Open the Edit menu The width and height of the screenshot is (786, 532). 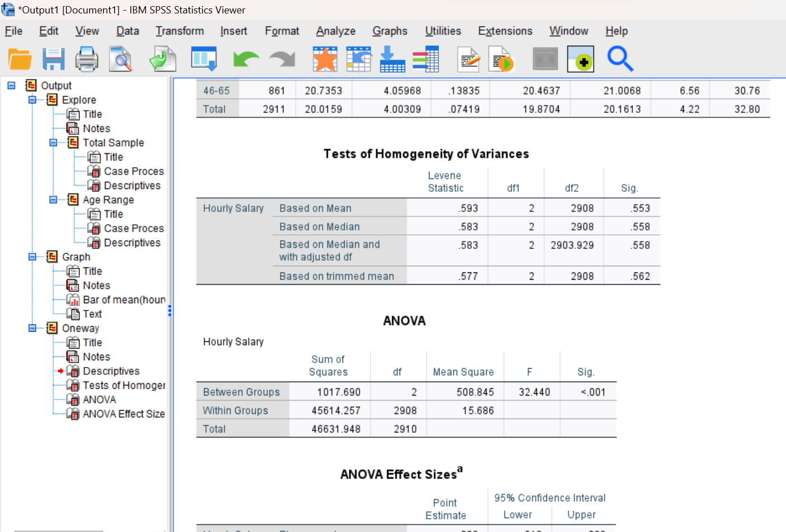49,31
